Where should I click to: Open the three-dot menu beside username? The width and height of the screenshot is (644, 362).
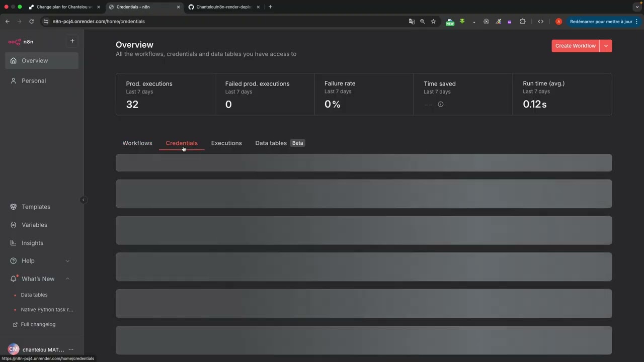coord(71,349)
